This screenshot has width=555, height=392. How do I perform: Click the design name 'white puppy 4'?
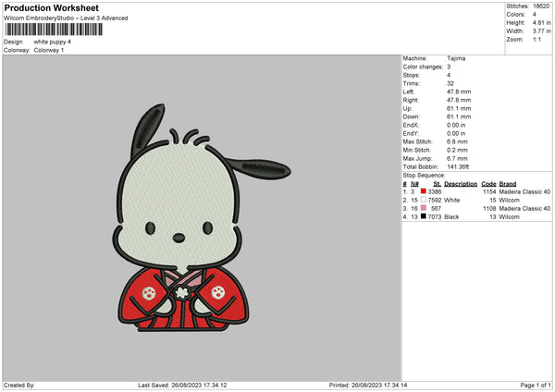coord(53,42)
